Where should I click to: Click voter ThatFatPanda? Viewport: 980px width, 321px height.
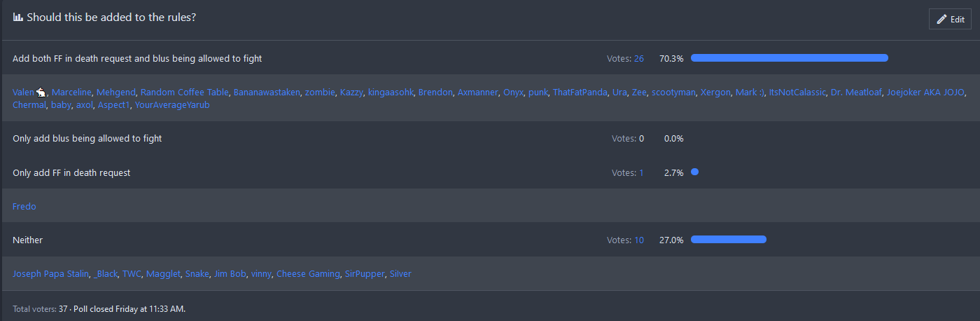pyautogui.click(x=580, y=93)
